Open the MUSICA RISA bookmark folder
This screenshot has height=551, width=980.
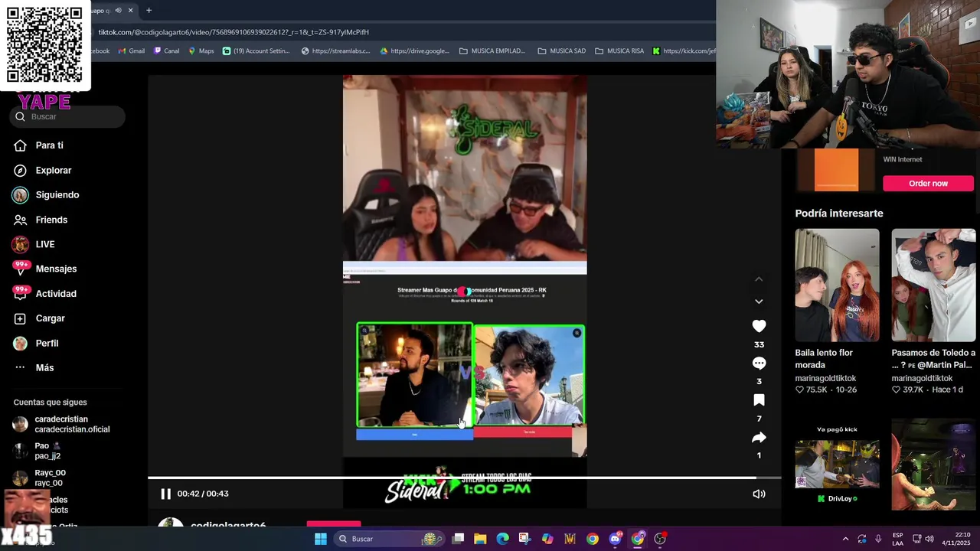click(620, 51)
